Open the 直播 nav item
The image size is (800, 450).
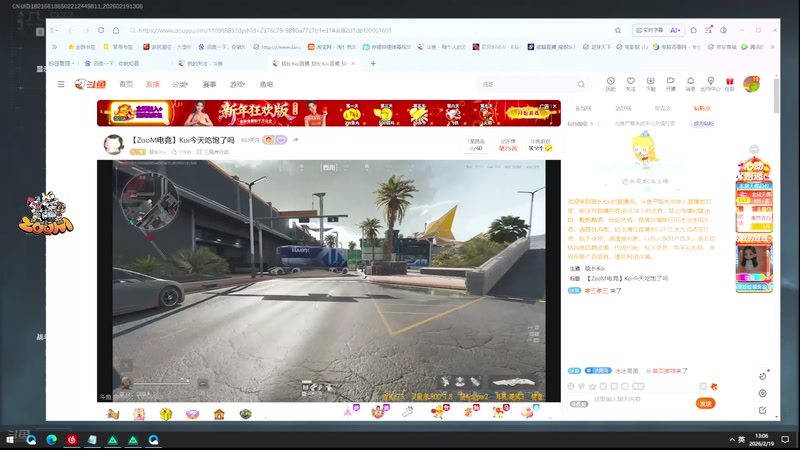click(153, 84)
